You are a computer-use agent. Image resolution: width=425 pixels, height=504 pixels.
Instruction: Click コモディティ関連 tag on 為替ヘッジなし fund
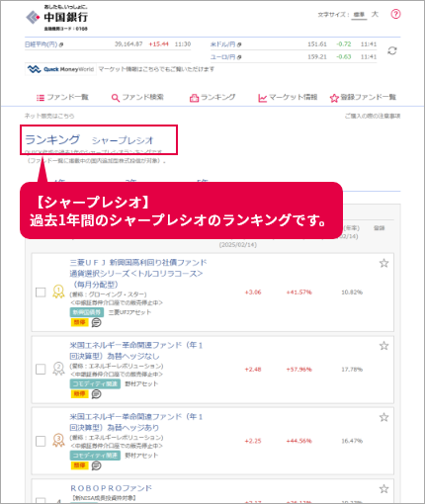pyautogui.click(x=95, y=383)
